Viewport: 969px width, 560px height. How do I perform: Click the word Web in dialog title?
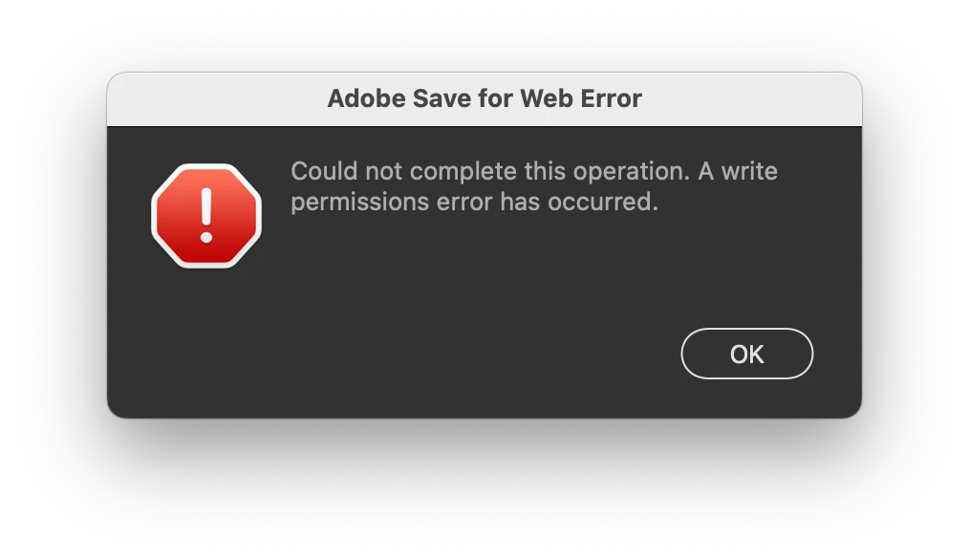tap(546, 98)
